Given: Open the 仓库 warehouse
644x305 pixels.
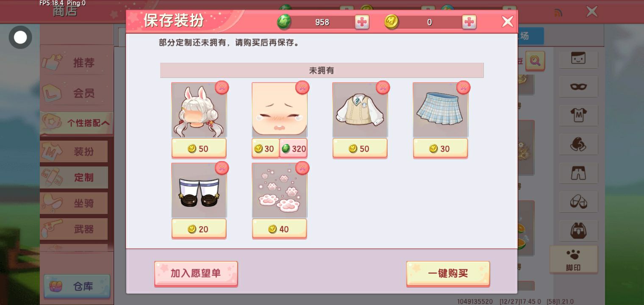Looking at the screenshot, I should point(77,286).
